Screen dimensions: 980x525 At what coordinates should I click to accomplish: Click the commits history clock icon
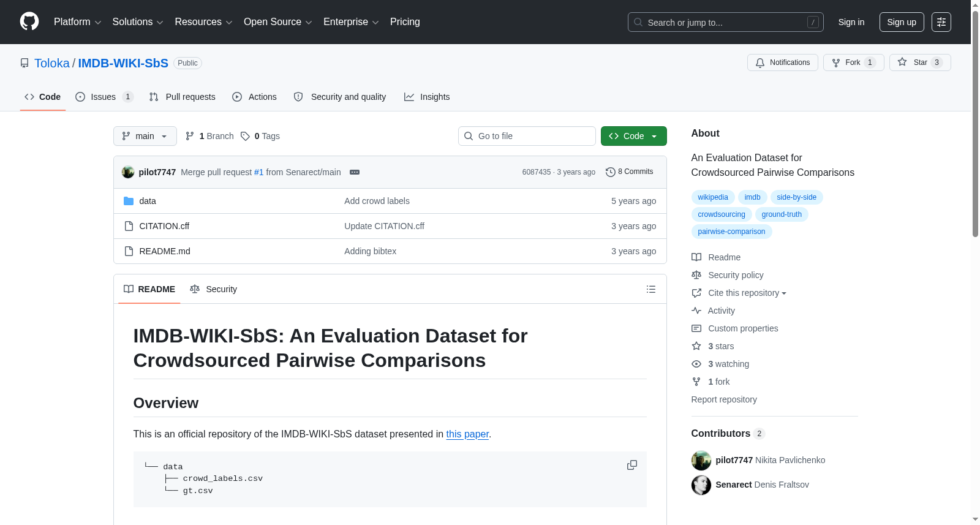click(x=610, y=172)
